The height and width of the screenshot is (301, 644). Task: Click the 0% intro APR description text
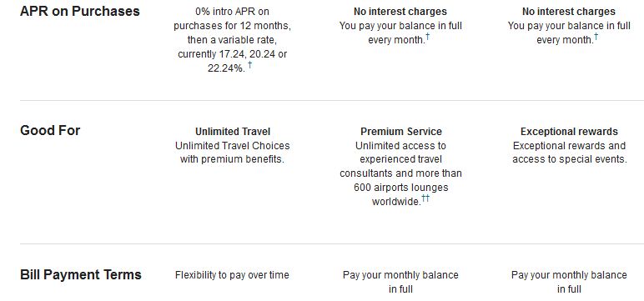tap(233, 40)
